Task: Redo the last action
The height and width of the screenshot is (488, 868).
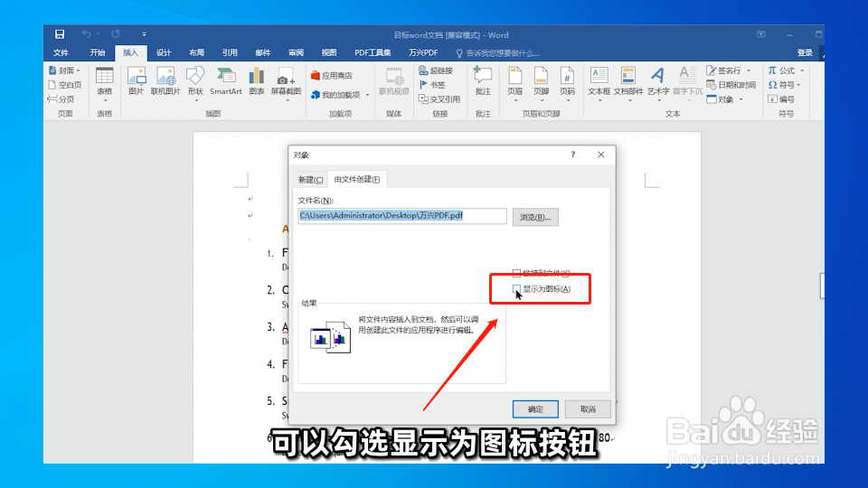Action: point(115,34)
